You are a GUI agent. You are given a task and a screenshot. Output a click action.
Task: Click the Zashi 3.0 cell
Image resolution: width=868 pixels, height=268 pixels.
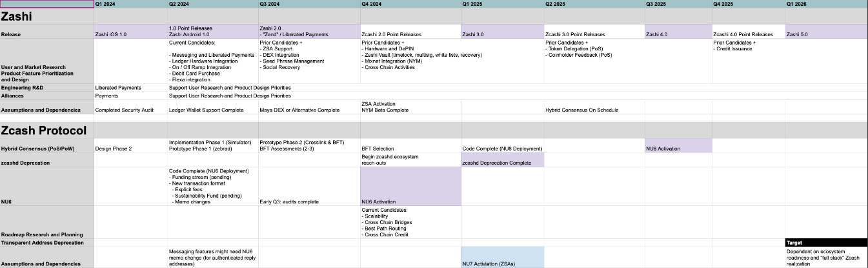coord(502,31)
